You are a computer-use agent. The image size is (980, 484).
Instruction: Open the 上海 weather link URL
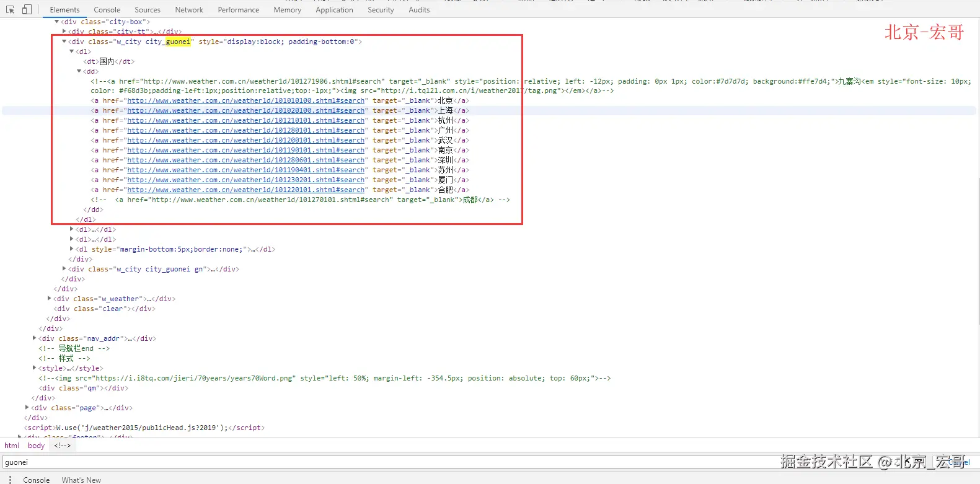click(246, 110)
